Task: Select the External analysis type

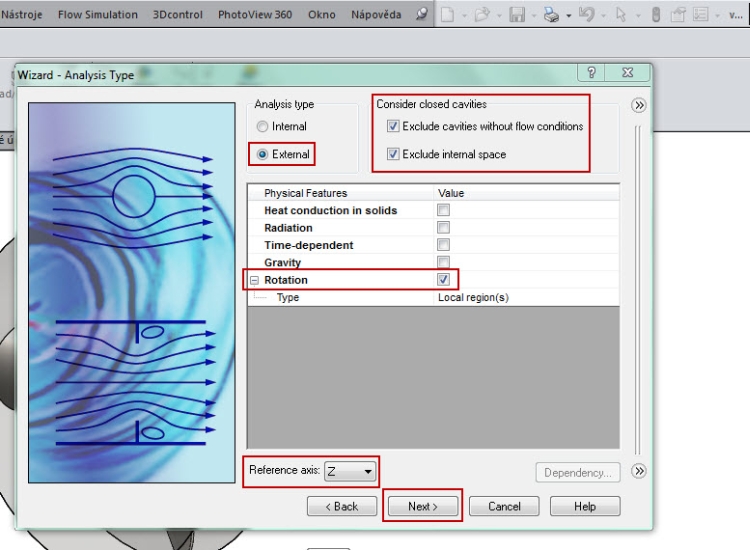Action: pos(262,154)
